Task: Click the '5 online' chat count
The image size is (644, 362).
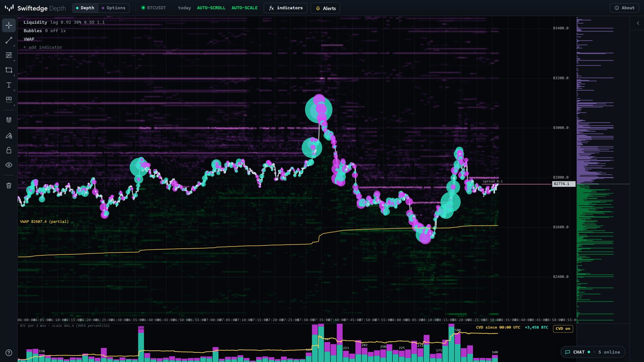Action: pos(609,352)
